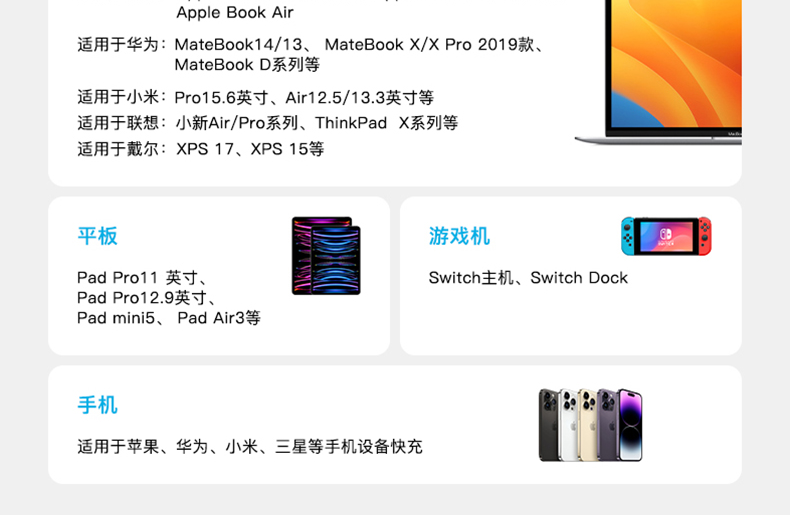This screenshot has width=790, height=515.
Task: Click the Pad Pro12.9英寸 text
Action: coord(147,297)
